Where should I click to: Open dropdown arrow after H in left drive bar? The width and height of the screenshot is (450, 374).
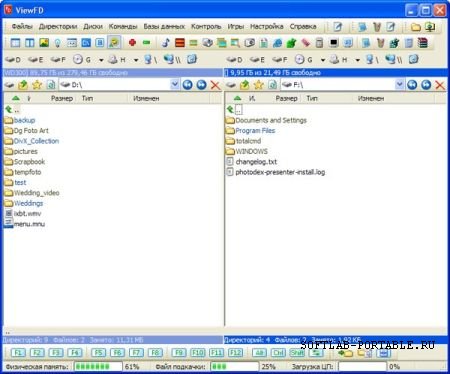pyautogui.click(x=136, y=60)
